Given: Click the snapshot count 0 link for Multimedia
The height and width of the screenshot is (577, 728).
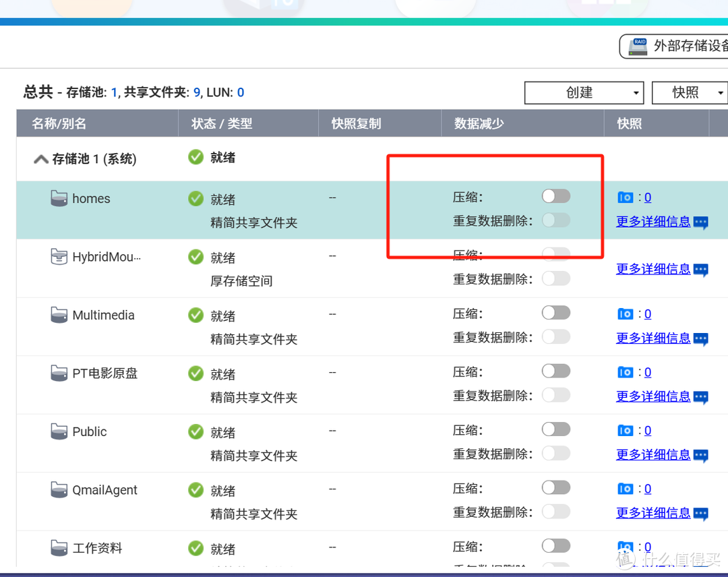Looking at the screenshot, I should [648, 313].
